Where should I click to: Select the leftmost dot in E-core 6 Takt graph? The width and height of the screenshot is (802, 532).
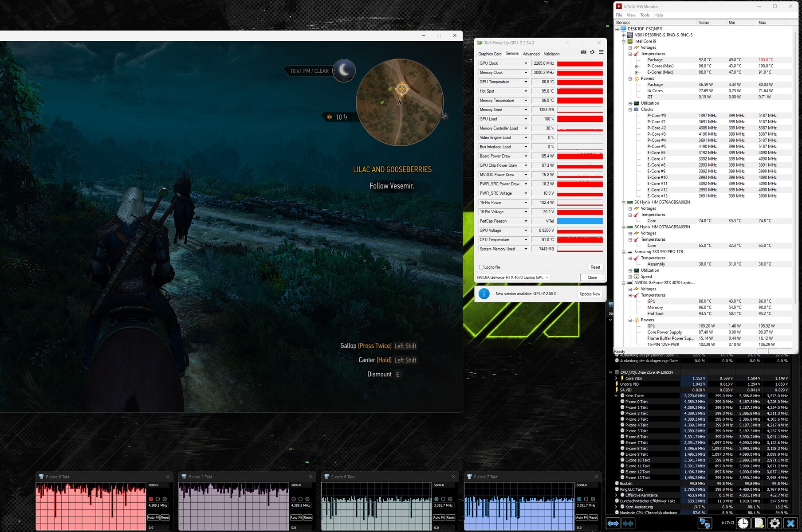pos(436,499)
